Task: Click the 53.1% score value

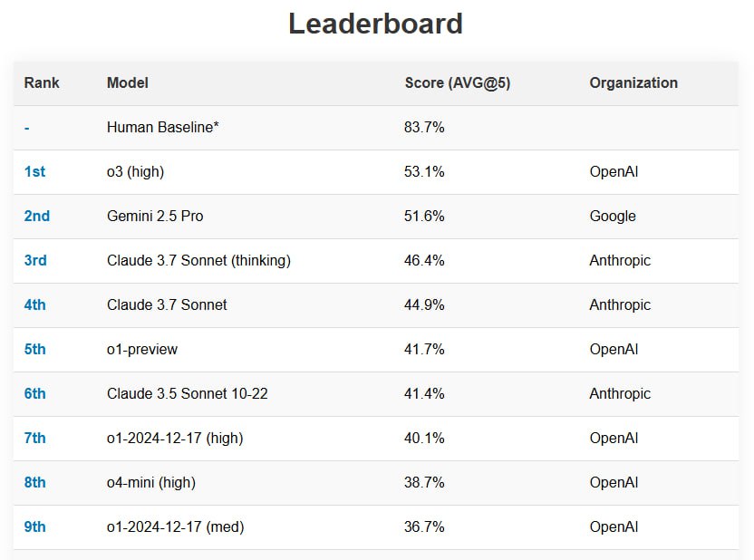Action: click(424, 171)
